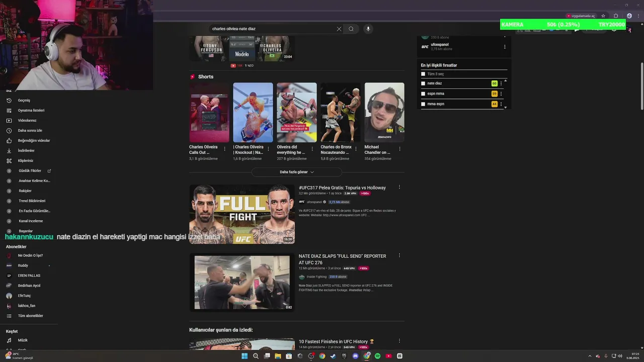Open İakhos_fan subscription channel
Image resolution: width=644 pixels, height=362 pixels.
pyautogui.click(x=27, y=306)
